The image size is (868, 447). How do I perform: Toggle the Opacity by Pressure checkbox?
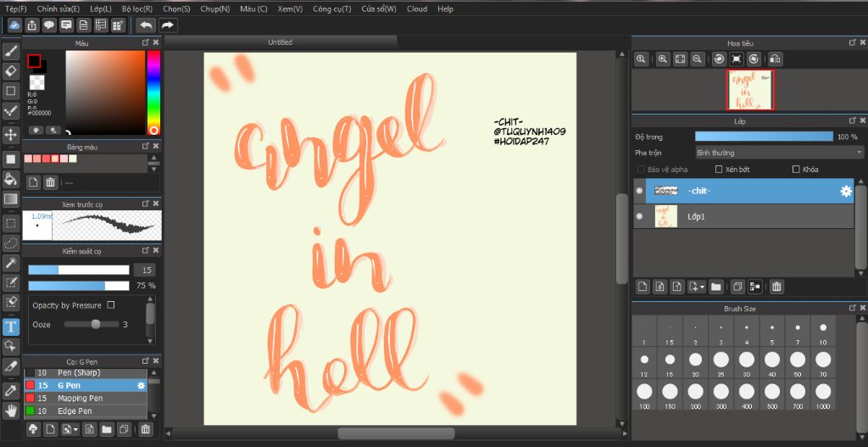(x=111, y=305)
